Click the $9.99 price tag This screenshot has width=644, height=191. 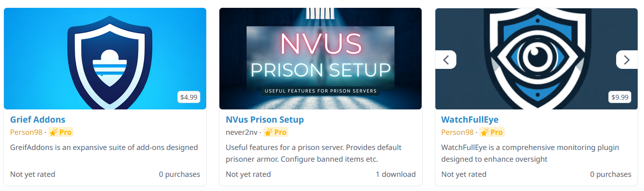coord(620,97)
